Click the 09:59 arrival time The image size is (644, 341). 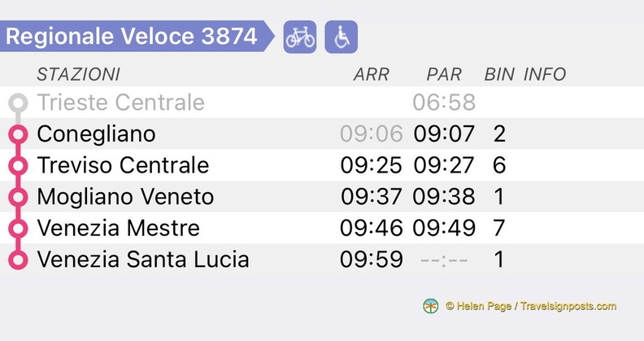(371, 260)
